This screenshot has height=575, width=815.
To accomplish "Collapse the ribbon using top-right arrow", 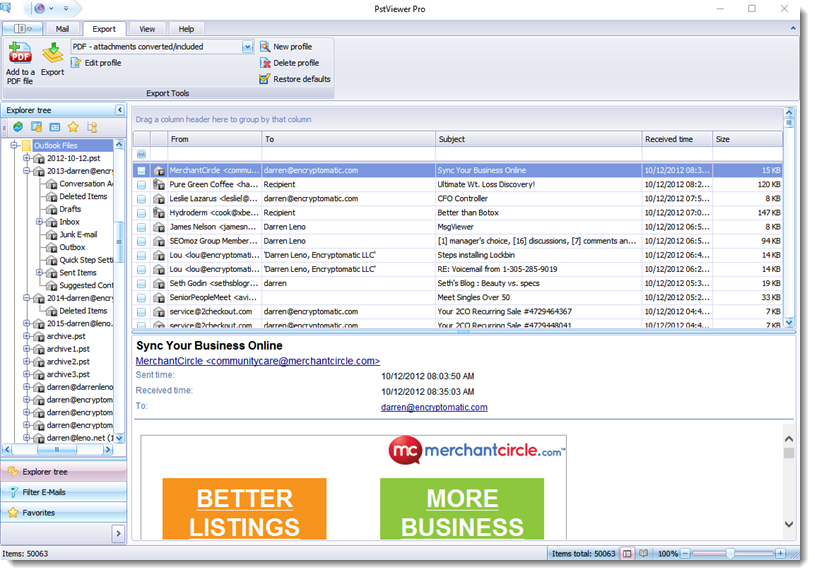I will tap(793, 29).
